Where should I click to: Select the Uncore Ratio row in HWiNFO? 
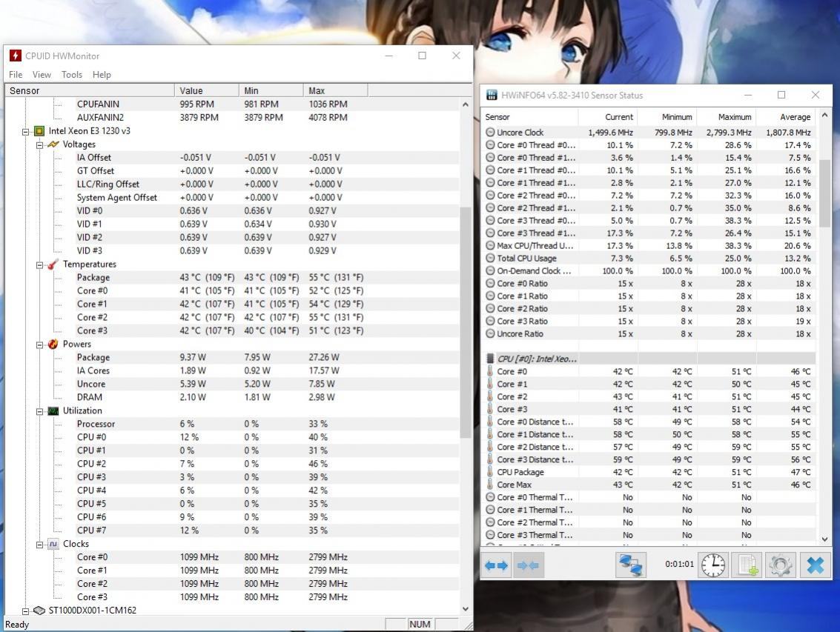pos(648,333)
